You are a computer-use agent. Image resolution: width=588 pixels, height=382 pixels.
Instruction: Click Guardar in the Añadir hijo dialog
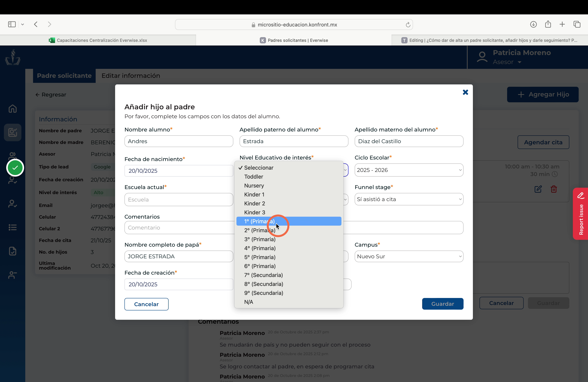click(443, 304)
